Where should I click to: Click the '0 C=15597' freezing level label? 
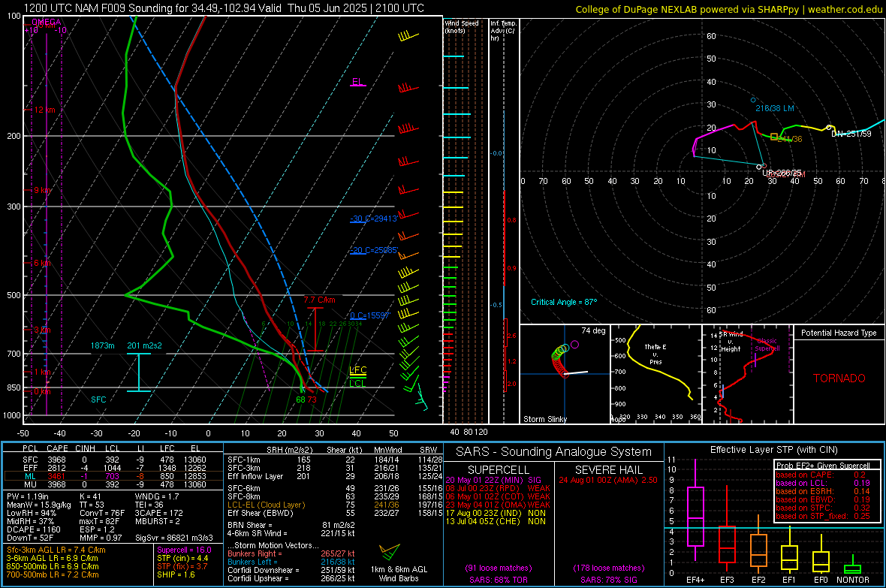click(x=370, y=315)
